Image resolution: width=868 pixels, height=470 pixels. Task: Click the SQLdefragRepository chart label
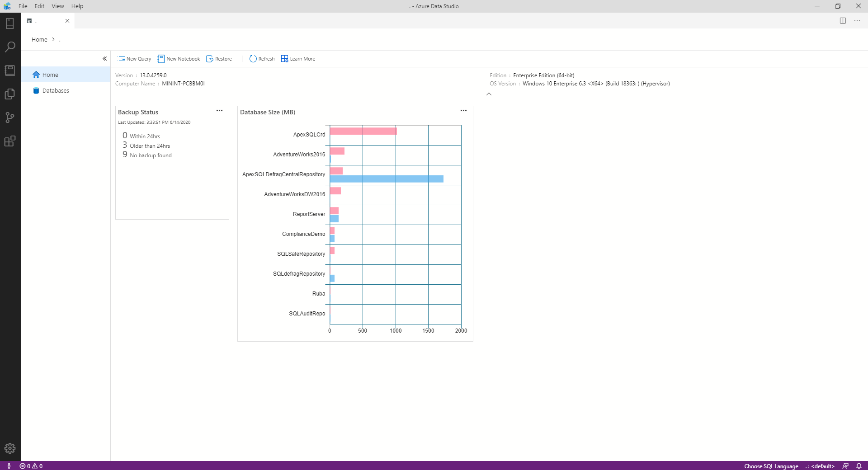299,274
